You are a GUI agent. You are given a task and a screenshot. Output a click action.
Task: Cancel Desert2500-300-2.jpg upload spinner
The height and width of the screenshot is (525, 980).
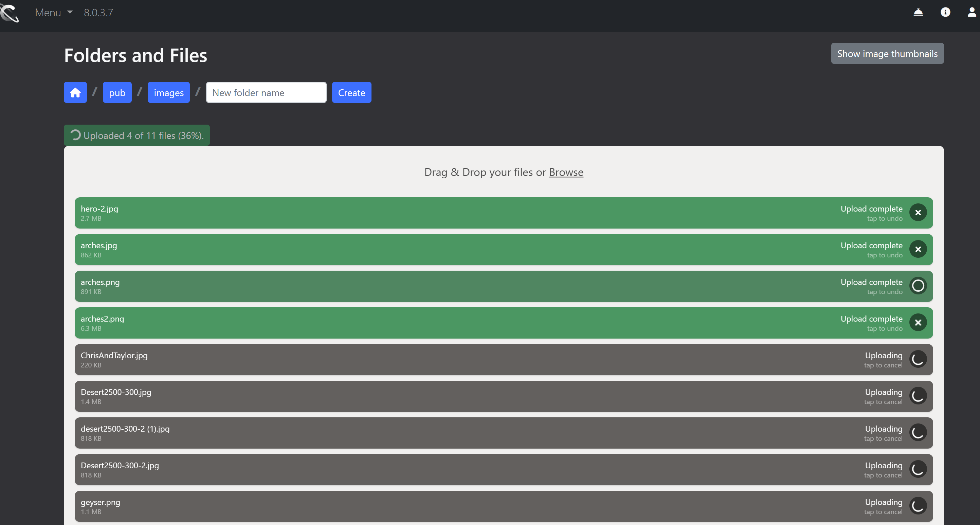918,469
